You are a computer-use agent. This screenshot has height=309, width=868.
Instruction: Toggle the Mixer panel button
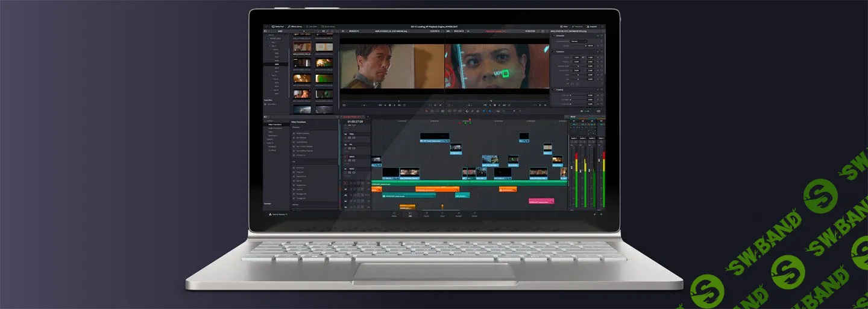coord(565,27)
